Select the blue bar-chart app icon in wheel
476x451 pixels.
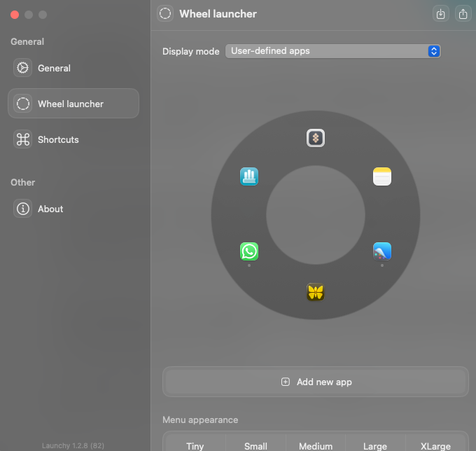(249, 176)
